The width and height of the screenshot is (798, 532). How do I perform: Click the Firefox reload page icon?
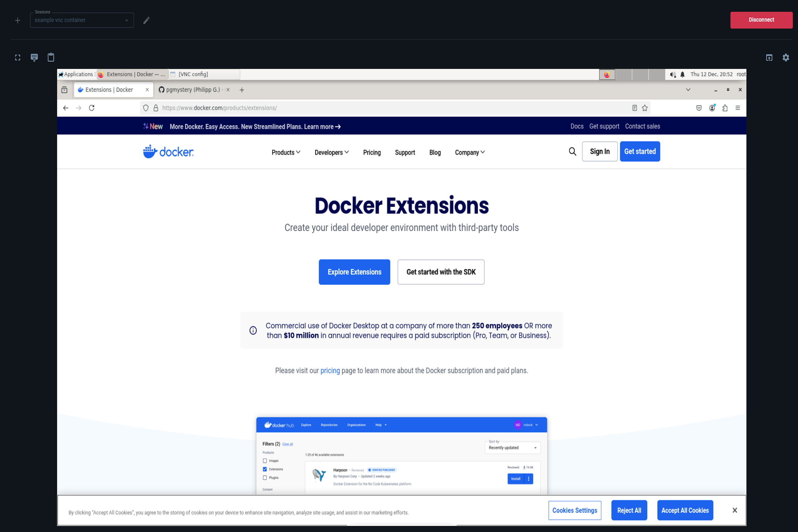click(x=92, y=108)
